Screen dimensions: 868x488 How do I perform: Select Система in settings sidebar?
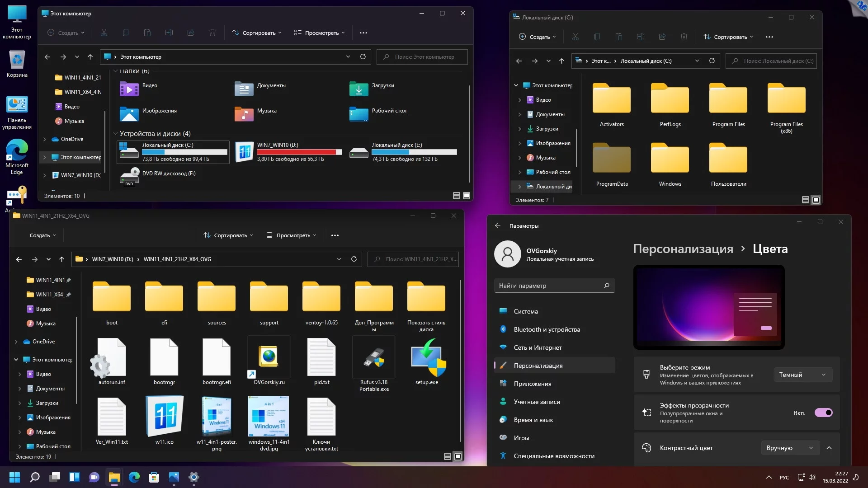[526, 311]
